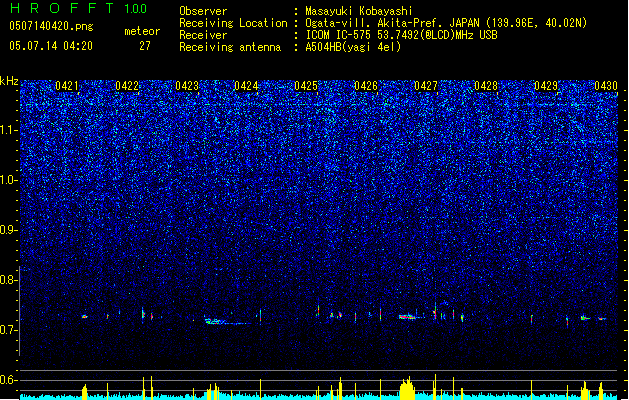Screen dimensions: 629x400
Task: Click the wide yellow power burst below 0427
Action: tap(407, 388)
